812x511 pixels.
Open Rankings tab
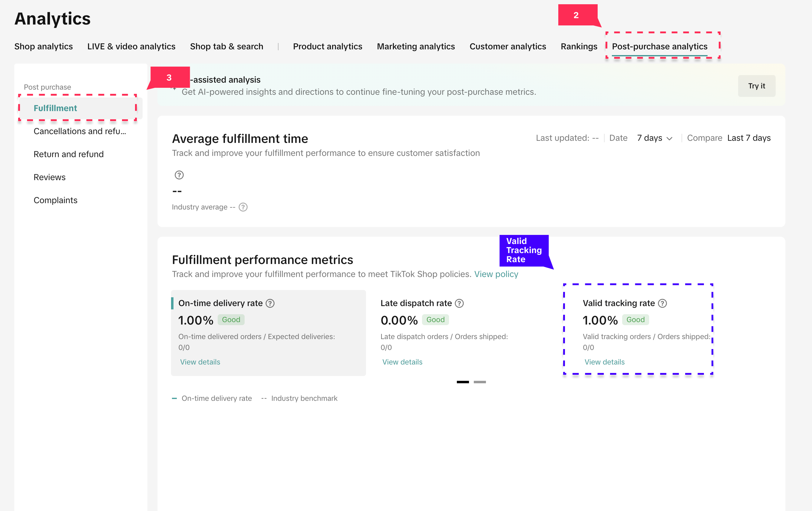point(579,46)
